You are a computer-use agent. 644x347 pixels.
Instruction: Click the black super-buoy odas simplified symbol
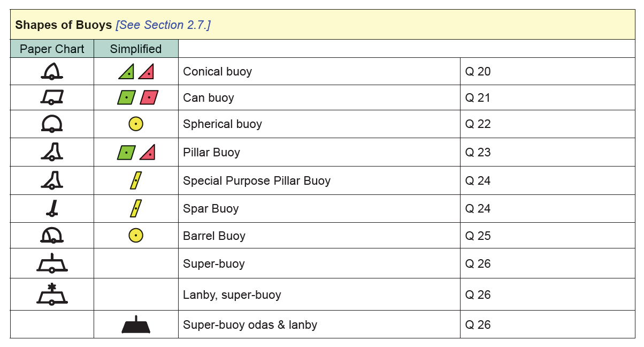tap(136, 325)
